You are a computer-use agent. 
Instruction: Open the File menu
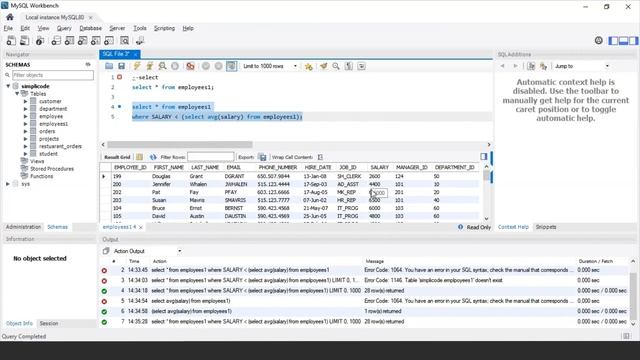pyautogui.click(x=8, y=28)
